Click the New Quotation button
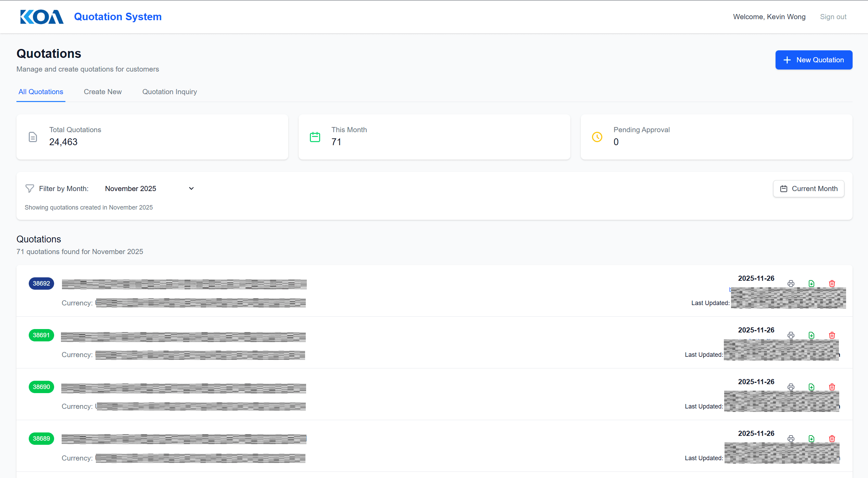 click(x=814, y=60)
